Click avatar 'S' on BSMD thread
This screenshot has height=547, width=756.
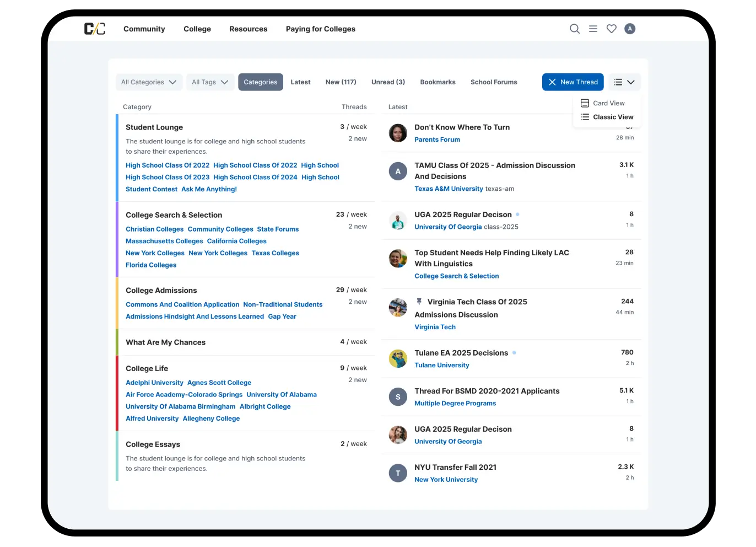tap(398, 397)
